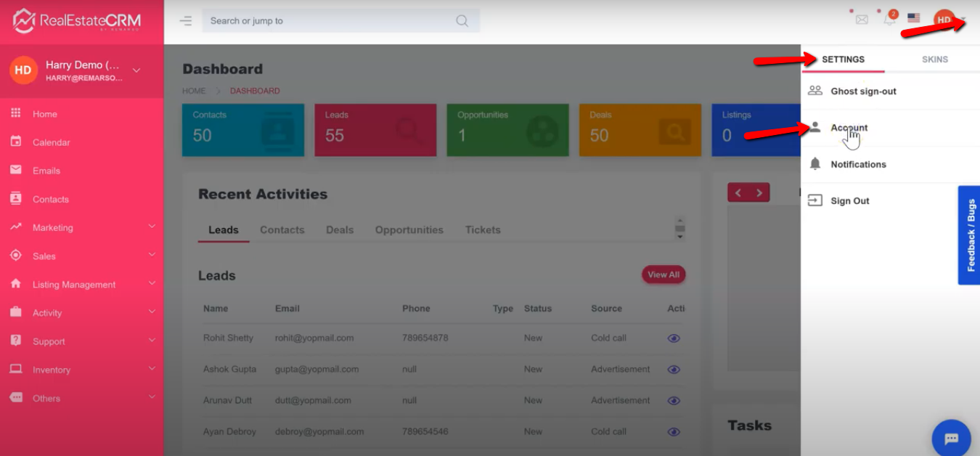The height and width of the screenshot is (456, 980).
Task: Click the US flag language icon
Action: pyautogui.click(x=914, y=19)
